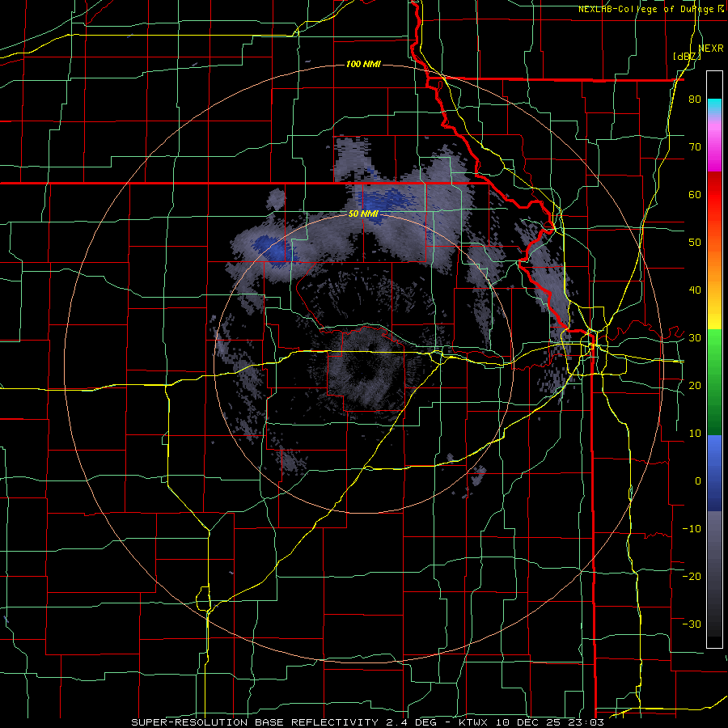Click the 23:03 timestamp in the caption
728x728 pixels.
click(587, 722)
